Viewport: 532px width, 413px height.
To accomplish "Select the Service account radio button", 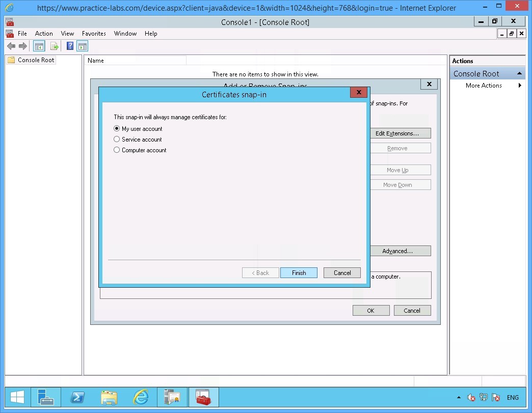I will point(117,139).
